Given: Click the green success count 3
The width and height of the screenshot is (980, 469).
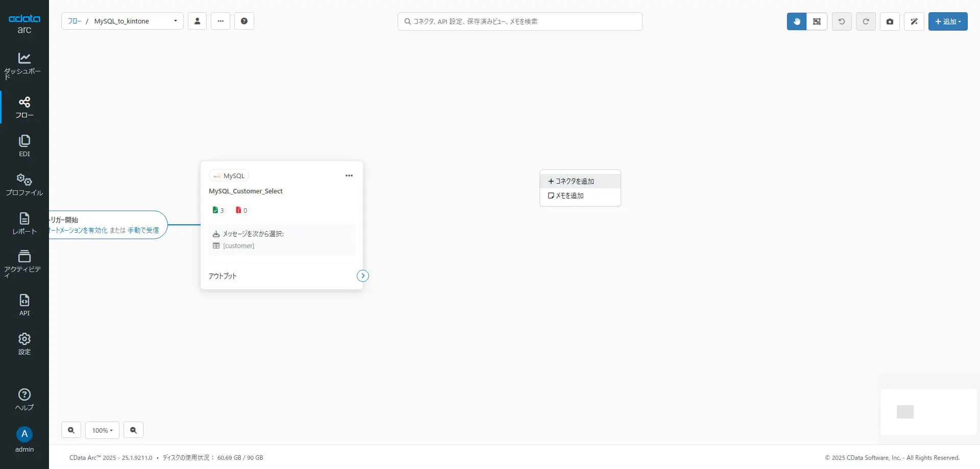Looking at the screenshot, I should coord(218,210).
